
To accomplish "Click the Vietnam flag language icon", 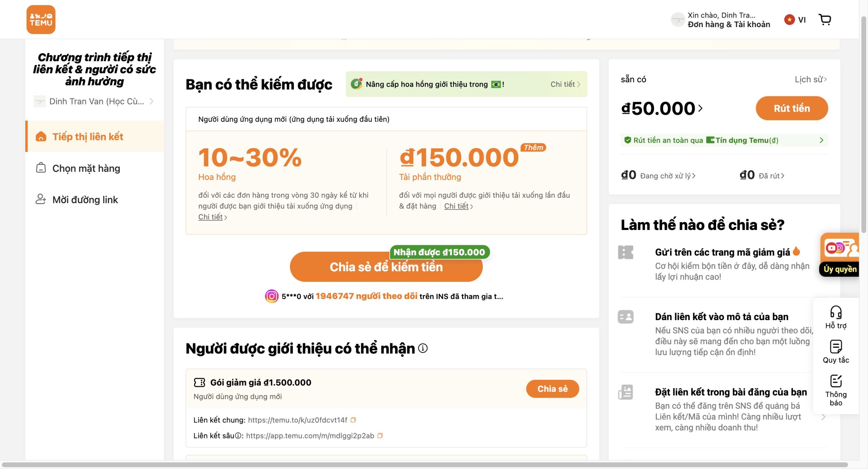I will click(789, 20).
